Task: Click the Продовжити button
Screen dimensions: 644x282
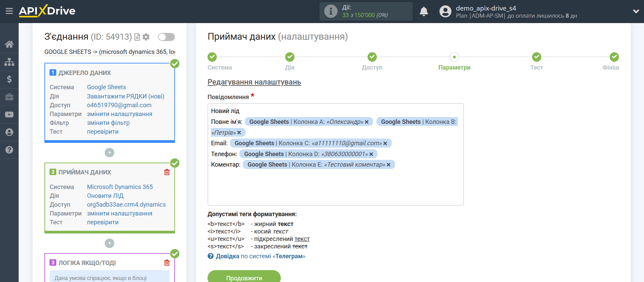Action: [244, 277]
